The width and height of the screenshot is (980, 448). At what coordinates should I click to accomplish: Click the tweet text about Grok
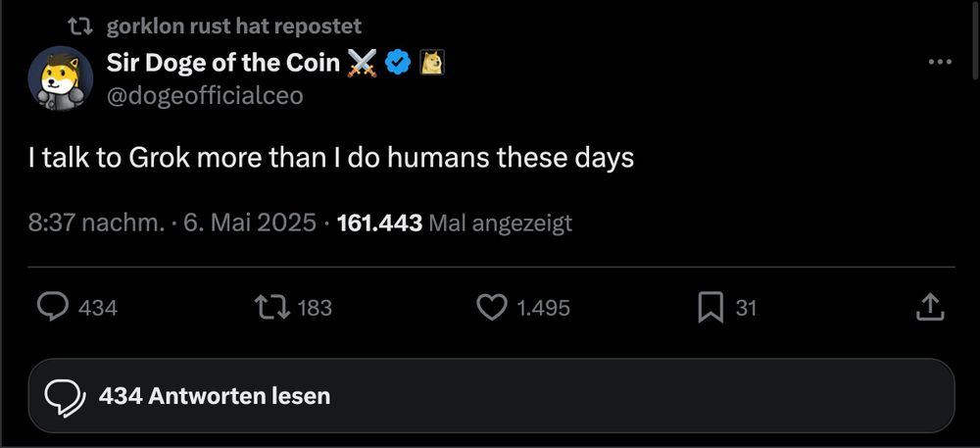click(330, 158)
